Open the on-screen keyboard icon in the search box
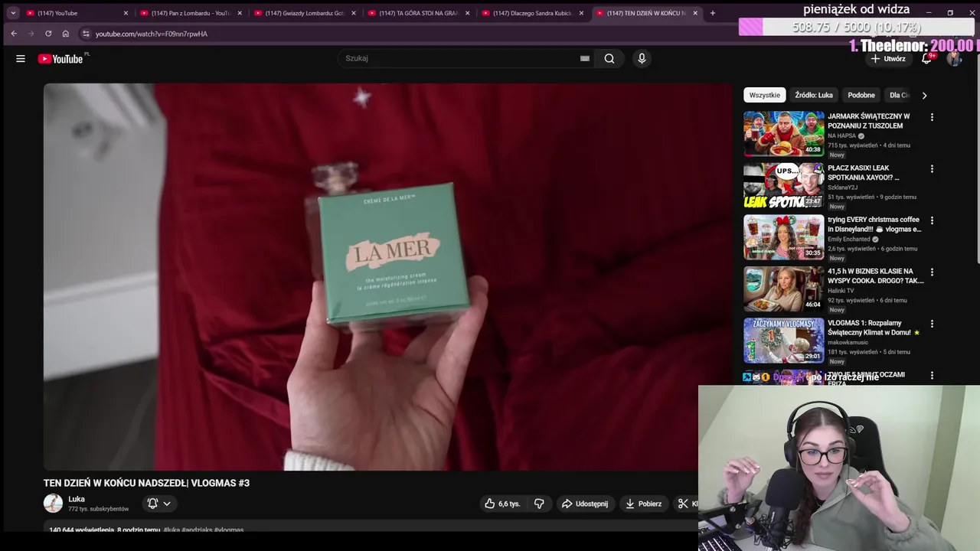This screenshot has height=551, width=980. pyautogui.click(x=585, y=58)
